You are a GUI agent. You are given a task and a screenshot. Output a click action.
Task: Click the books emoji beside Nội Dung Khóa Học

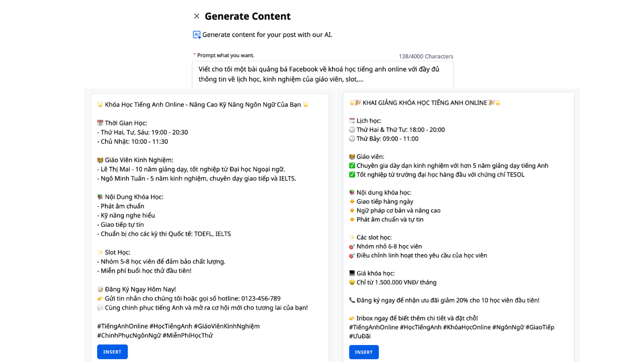point(100,197)
